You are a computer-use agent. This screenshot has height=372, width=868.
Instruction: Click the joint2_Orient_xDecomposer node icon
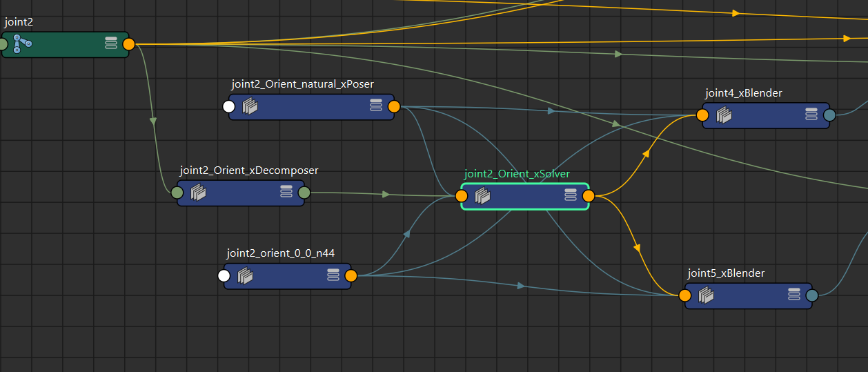point(198,193)
